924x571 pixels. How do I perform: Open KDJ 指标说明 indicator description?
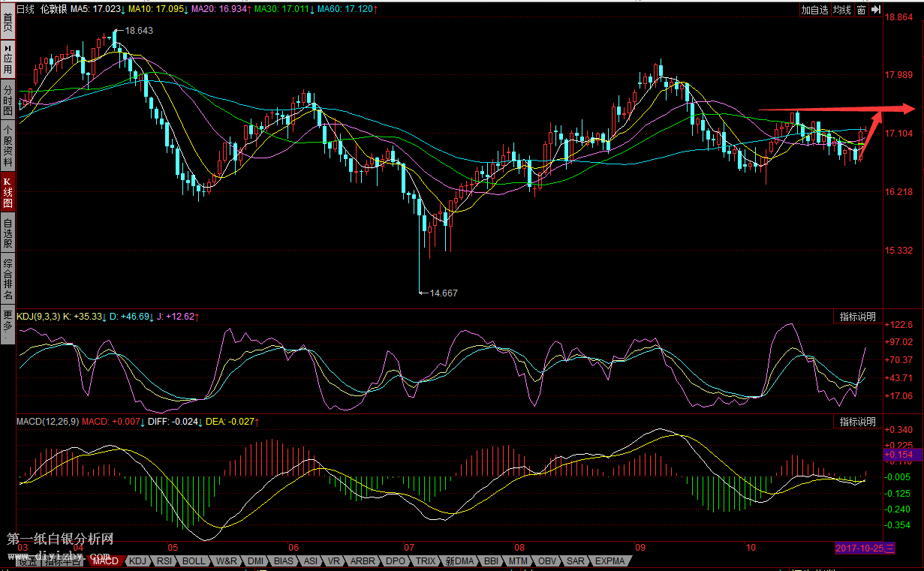tap(857, 317)
